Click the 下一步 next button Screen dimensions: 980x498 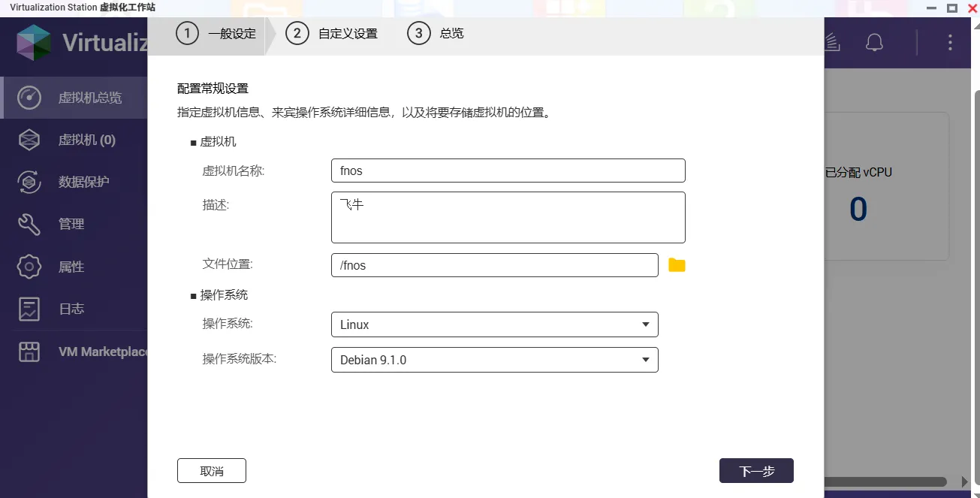pyautogui.click(x=756, y=471)
